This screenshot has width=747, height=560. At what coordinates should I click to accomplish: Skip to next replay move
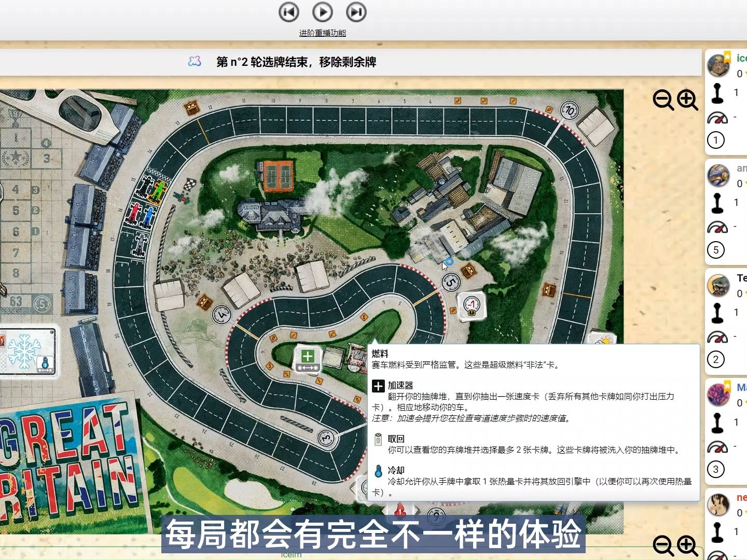[x=356, y=12]
